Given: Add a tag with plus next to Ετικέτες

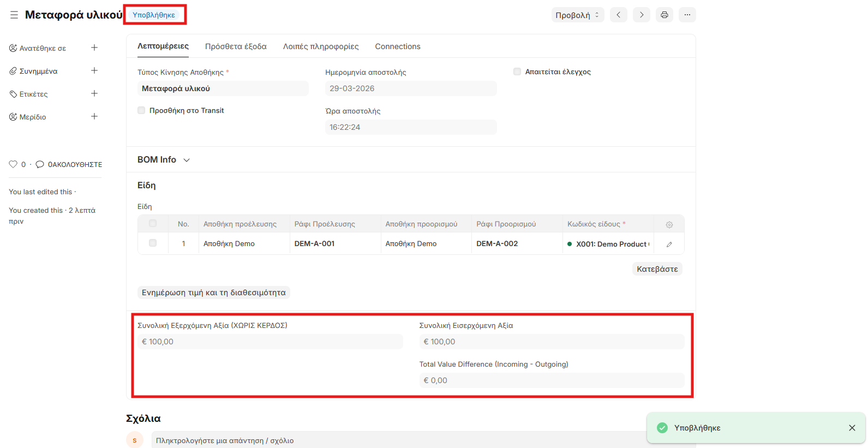Looking at the screenshot, I should pos(94,94).
